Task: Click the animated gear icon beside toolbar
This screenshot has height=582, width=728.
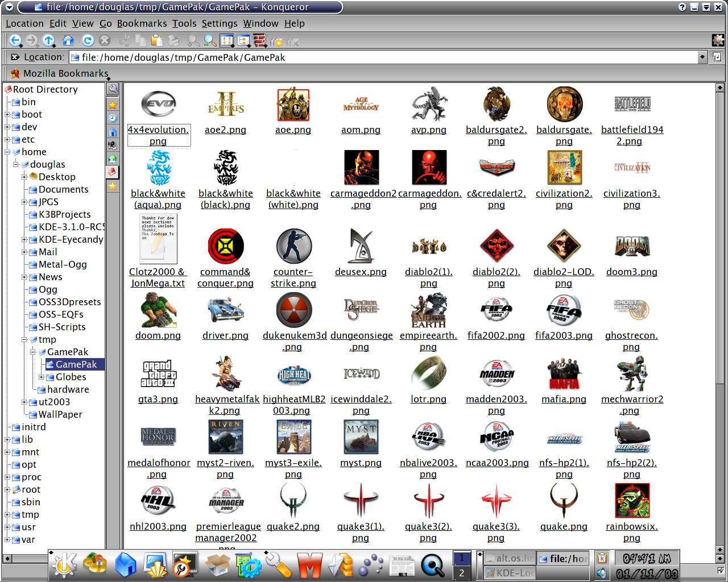Action: (x=718, y=40)
